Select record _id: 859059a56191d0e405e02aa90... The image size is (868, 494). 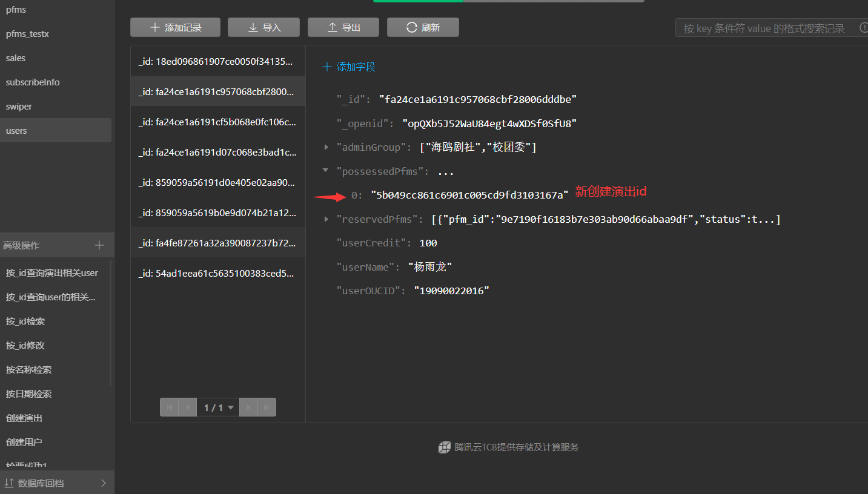(x=218, y=182)
